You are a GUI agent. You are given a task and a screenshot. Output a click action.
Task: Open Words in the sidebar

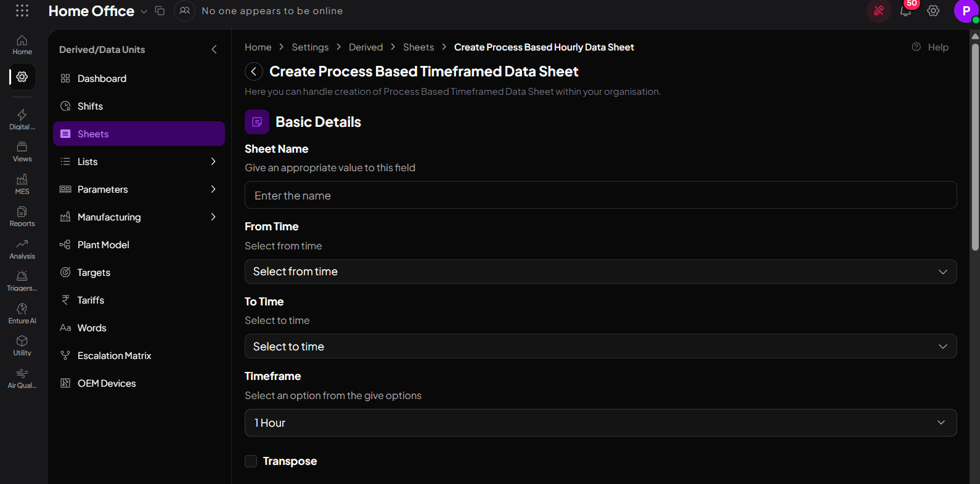(139, 328)
